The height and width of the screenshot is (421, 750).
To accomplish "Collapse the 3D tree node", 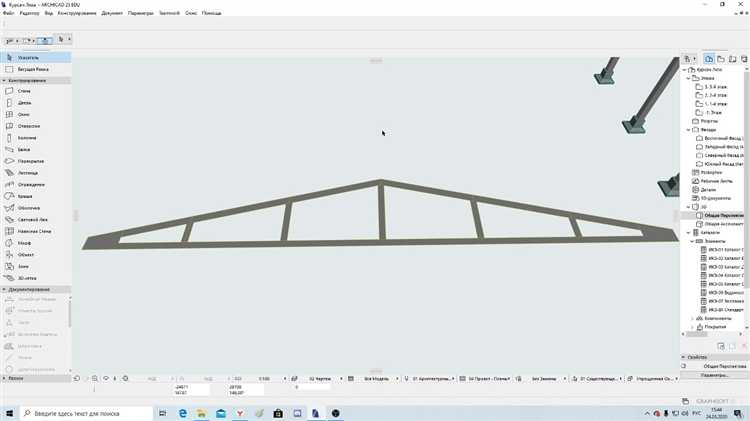I will coord(688,207).
